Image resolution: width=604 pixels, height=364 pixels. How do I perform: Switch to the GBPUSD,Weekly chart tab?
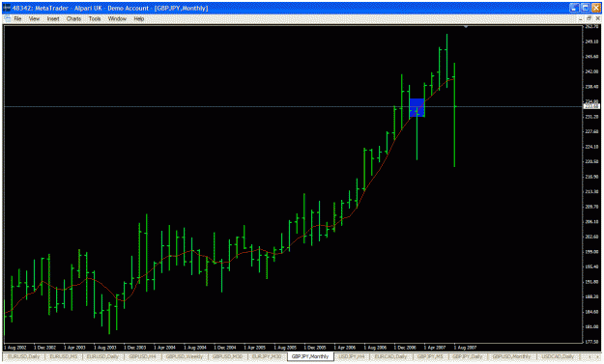pyautogui.click(x=185, y=356)
